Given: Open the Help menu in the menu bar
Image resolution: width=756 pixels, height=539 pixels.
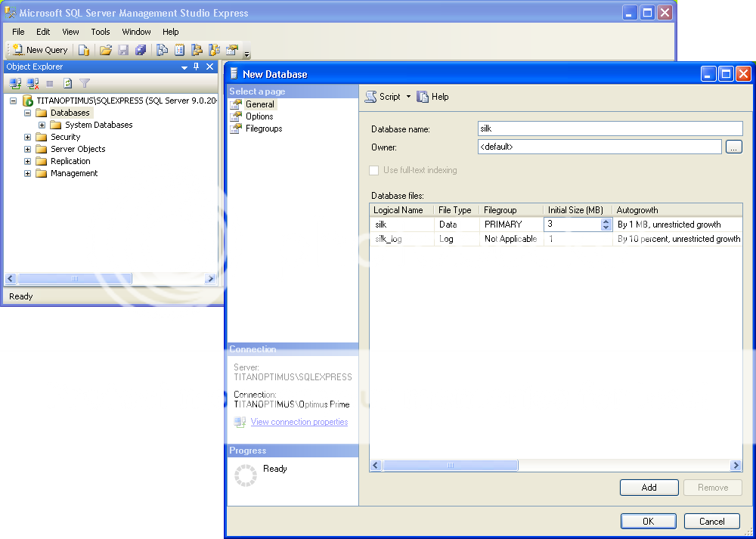Looking at the screenshot, I should point(171,32).
